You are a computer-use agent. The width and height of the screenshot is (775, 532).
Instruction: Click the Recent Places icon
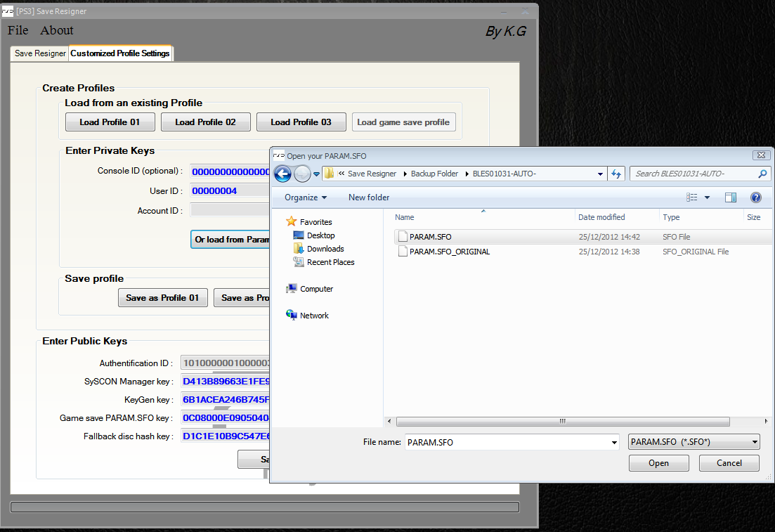(299, 261)
